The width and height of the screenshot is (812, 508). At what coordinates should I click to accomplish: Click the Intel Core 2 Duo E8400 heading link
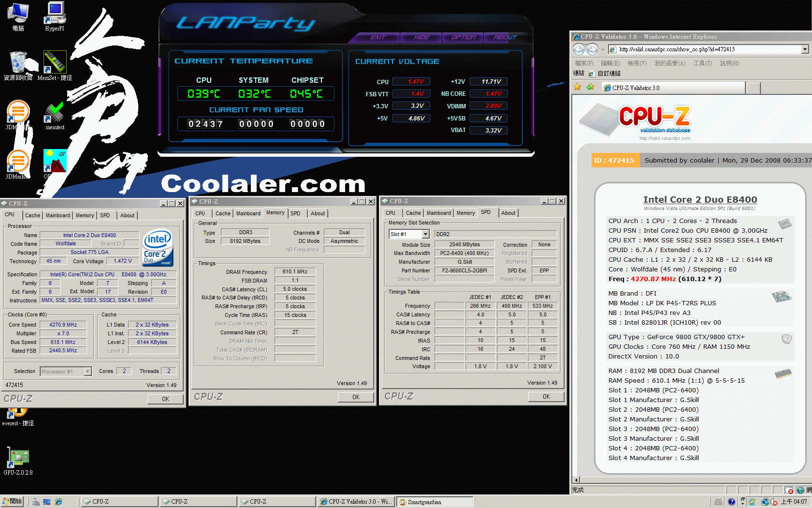click(700, 199)
